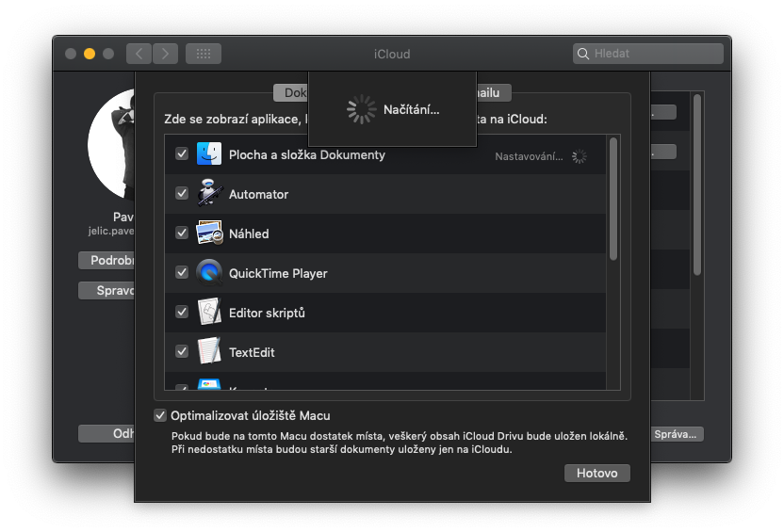Disable the TextEdit checkbox

[x=182, y=351]
